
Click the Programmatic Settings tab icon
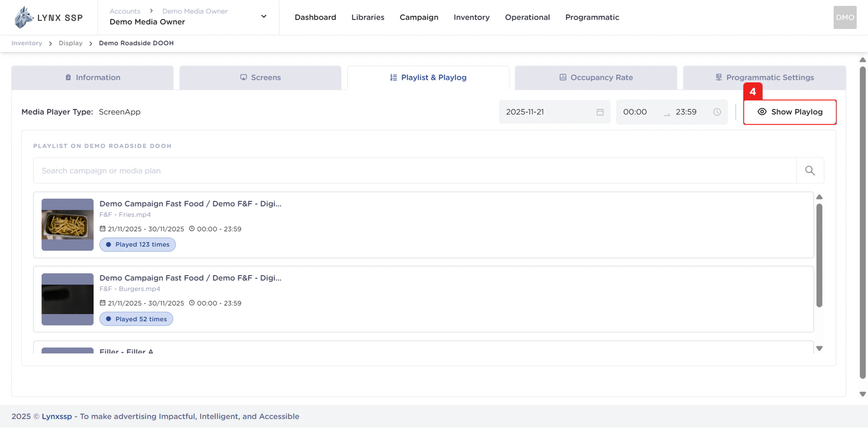719,77
